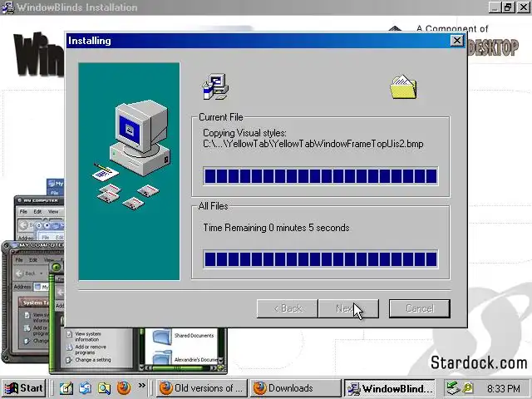Image resolution: width=532 pixels, height=399 pixels.
Task: Click the Current File progress bar
Action: [321, 176]
